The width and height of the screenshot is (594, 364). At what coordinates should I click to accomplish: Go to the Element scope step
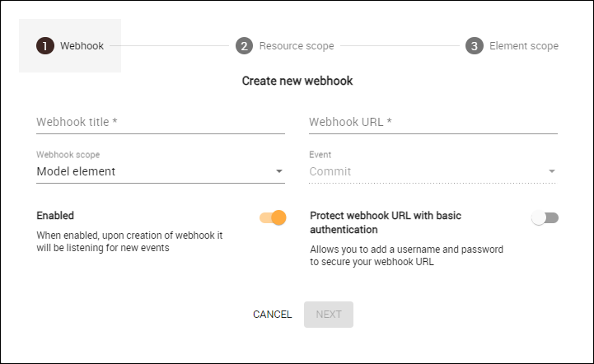coord(523,46)
